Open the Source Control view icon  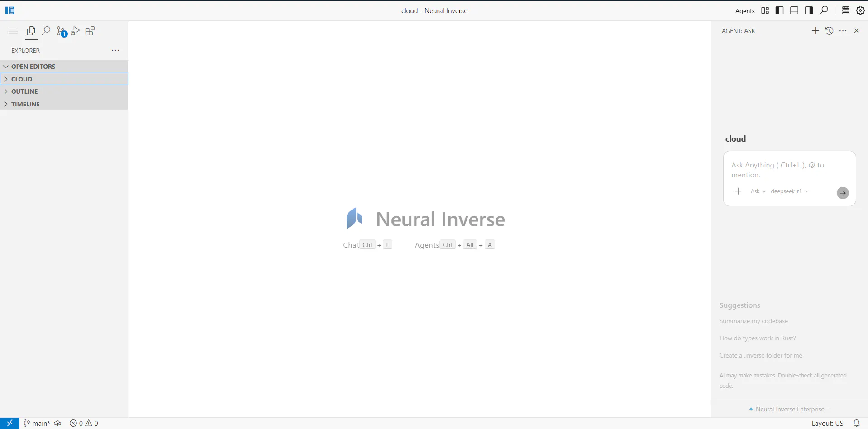click(x=62, y=31)
